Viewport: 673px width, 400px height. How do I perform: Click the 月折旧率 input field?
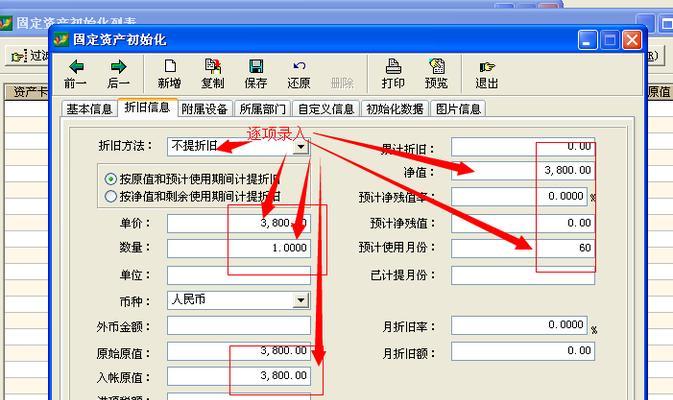pyautogui.click(x=519, y=325)
